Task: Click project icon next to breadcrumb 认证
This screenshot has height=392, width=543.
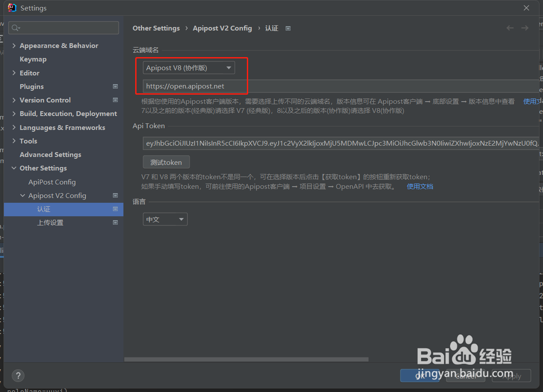Action: pyautogui.click(x=288, y=28)
